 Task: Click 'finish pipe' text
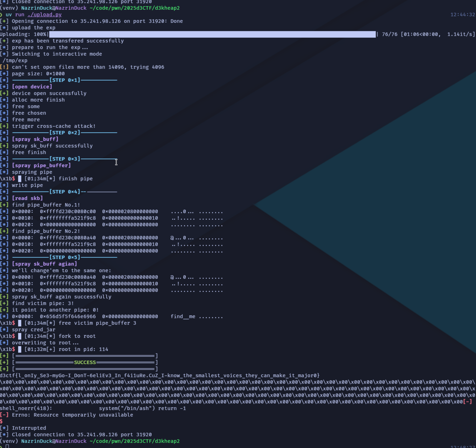pyautogui.click(x=76, y=179)
